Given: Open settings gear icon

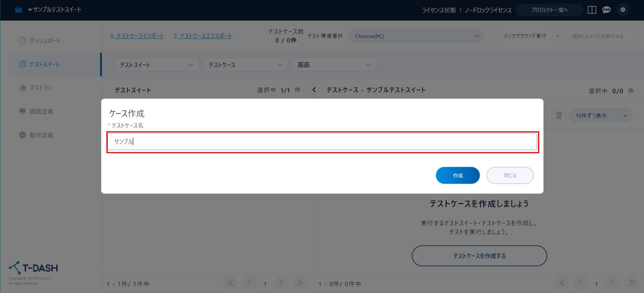Looking at the screenshot, I should click(623, 10).
